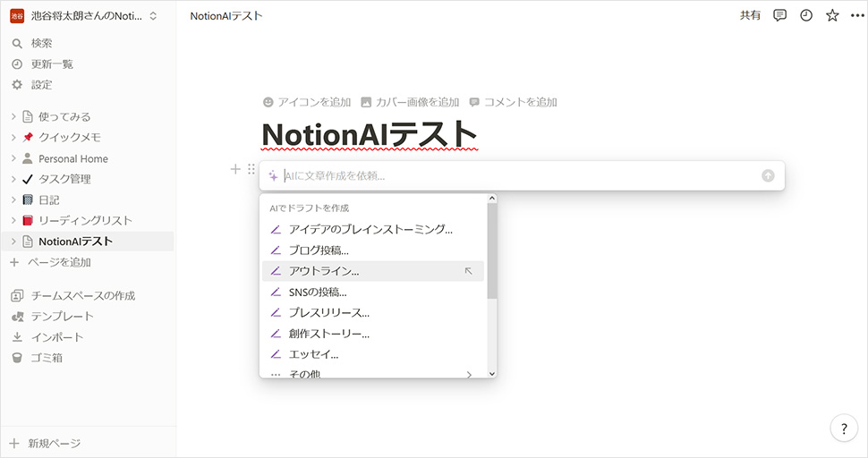Open the three-dot page options menu
Image resolution: width=868 pixels, height=458 pixels.
(x=857, y=15)
